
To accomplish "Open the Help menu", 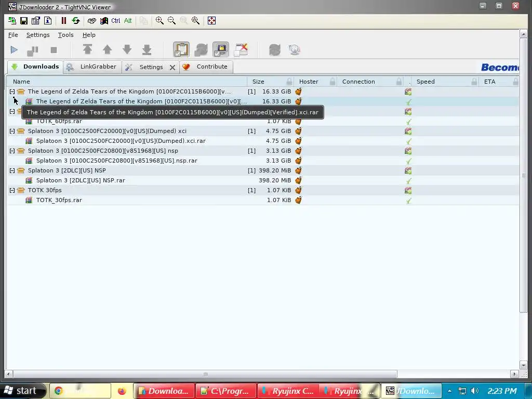I will pyautogui.click(x=89, y=35).
